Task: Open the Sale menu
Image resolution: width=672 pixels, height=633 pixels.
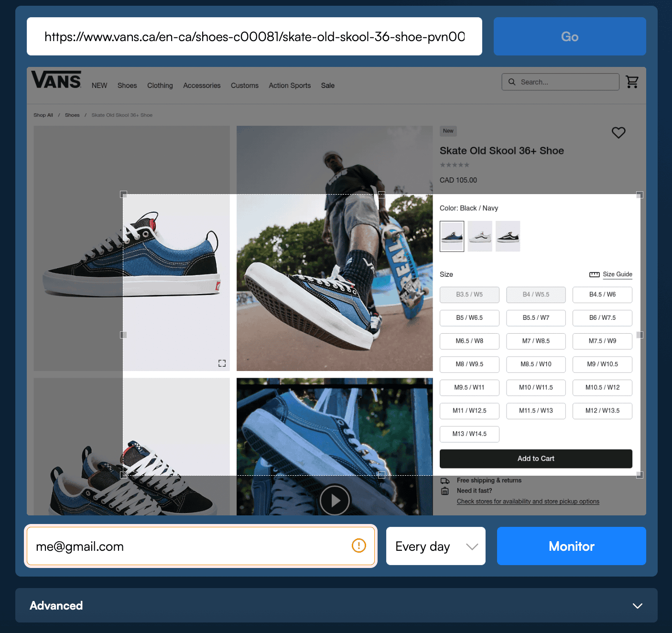Action: [x=328, y=86]
